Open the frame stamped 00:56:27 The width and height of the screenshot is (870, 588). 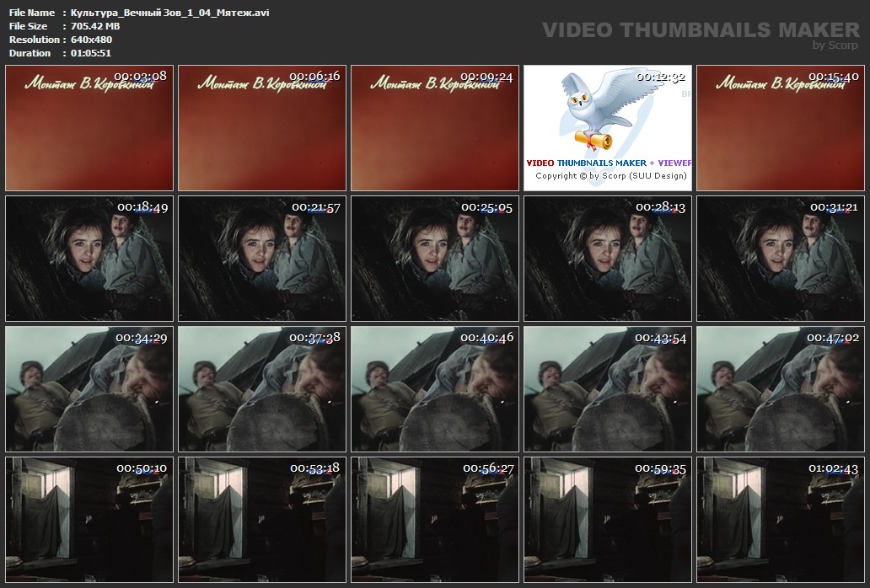click(x=435, y=520)
